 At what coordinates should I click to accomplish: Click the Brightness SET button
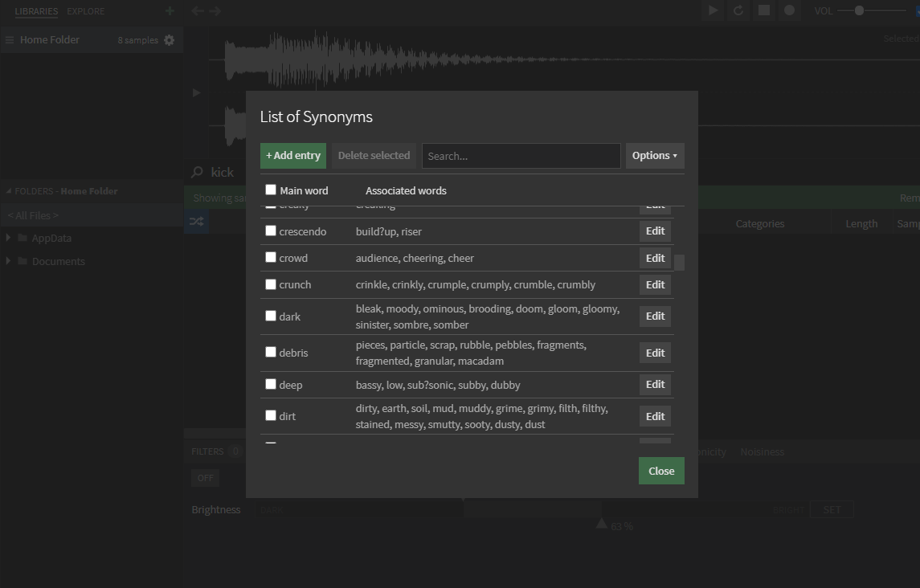pyautogui.click(x=832, y=509)
